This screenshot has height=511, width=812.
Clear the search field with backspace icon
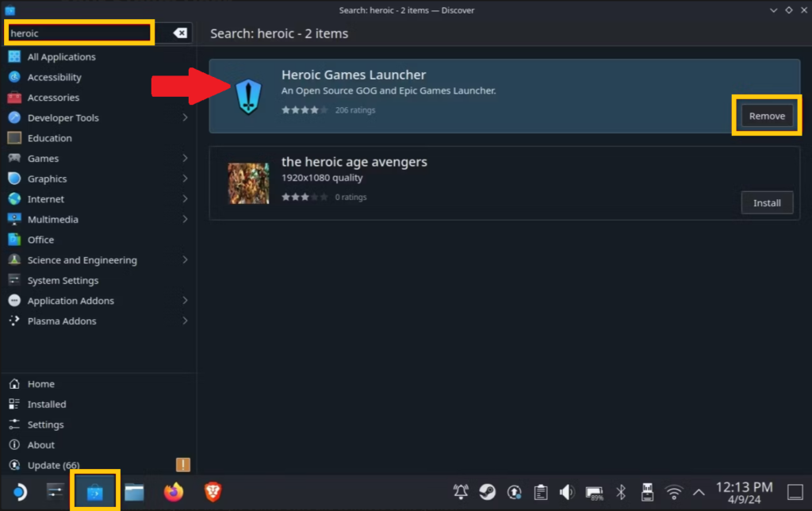click(180, 33)
